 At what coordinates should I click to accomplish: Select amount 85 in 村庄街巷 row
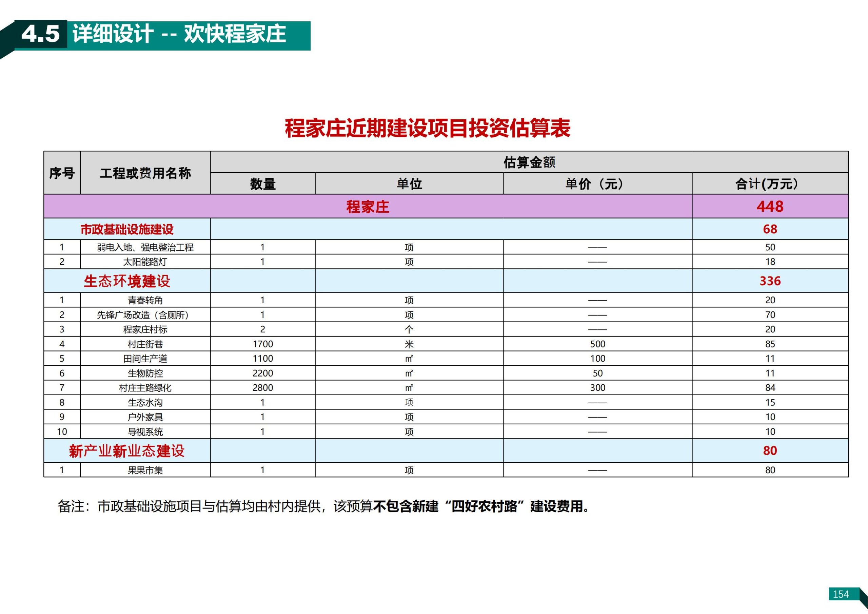[770, 344]
